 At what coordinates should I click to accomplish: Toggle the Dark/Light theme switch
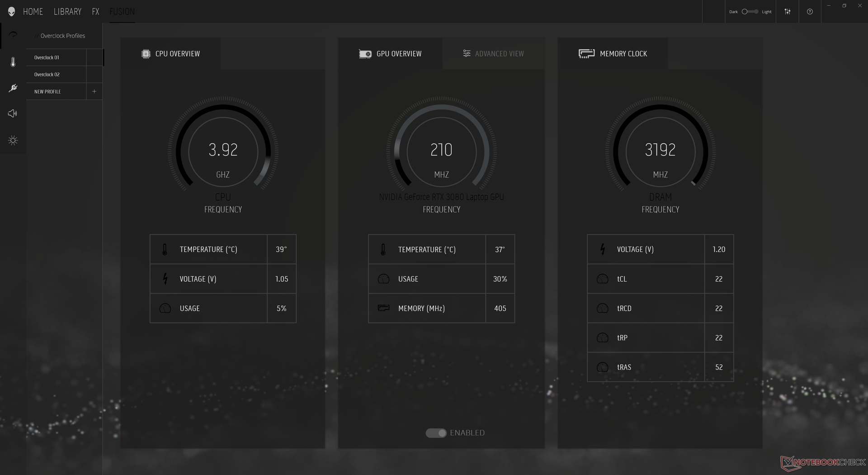point(750,12)
